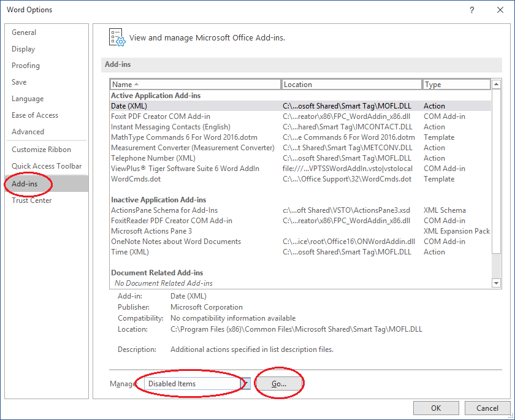
Task: Select MathType Commands 6 For Word 2016.dotm
Action: (x=185, y=137)
